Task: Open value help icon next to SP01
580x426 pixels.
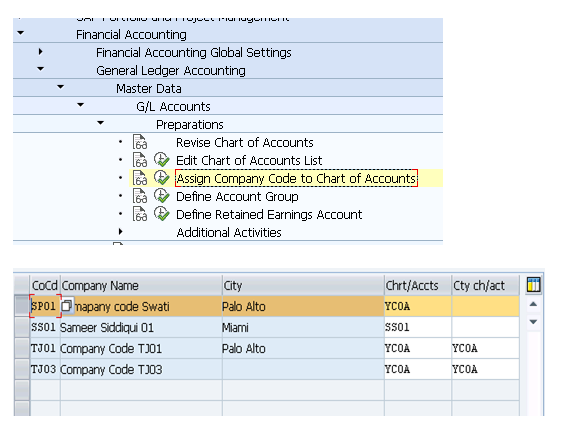Action: pyautogui.click(x=66, y=306)
